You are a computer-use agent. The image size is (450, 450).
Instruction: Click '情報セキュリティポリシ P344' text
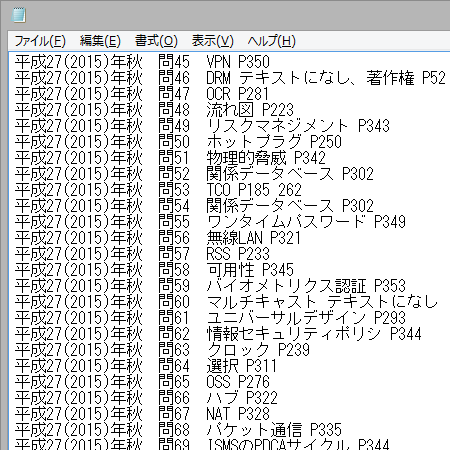click(x=314, y=334)
